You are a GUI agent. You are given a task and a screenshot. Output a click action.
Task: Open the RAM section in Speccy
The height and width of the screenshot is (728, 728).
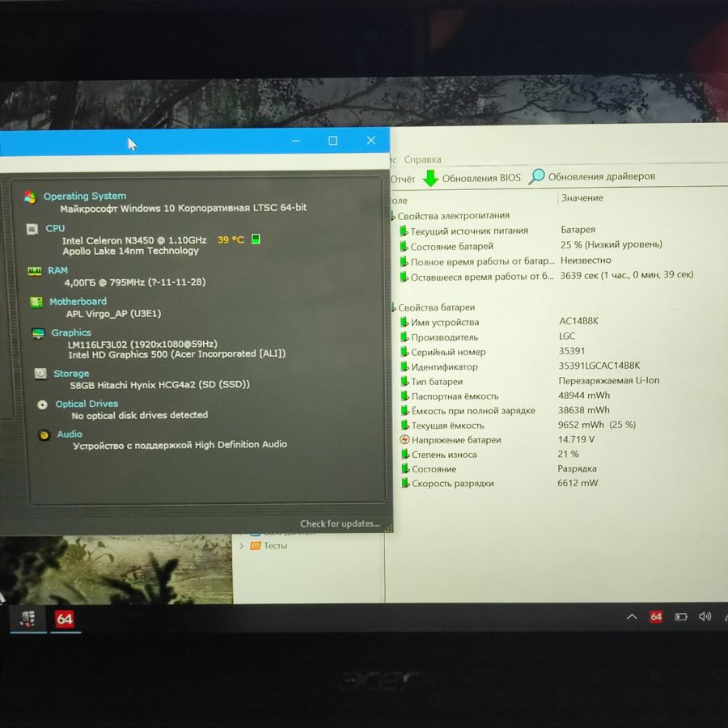point(57,270)
